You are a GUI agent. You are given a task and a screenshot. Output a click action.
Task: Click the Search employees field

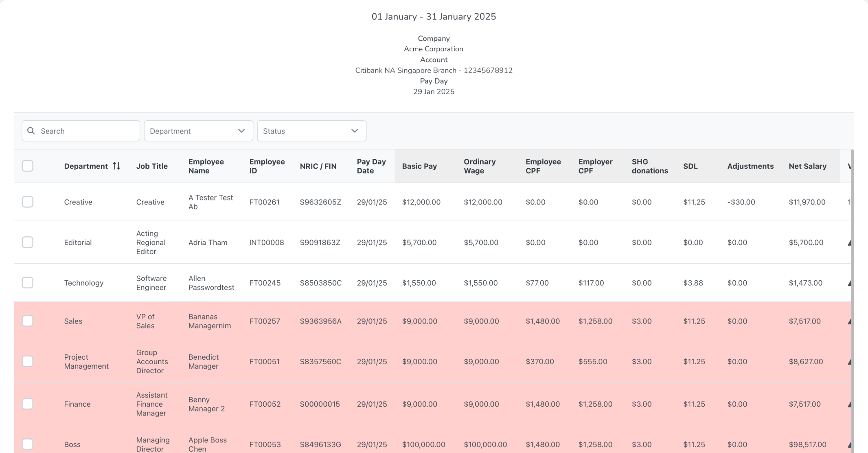88,131
